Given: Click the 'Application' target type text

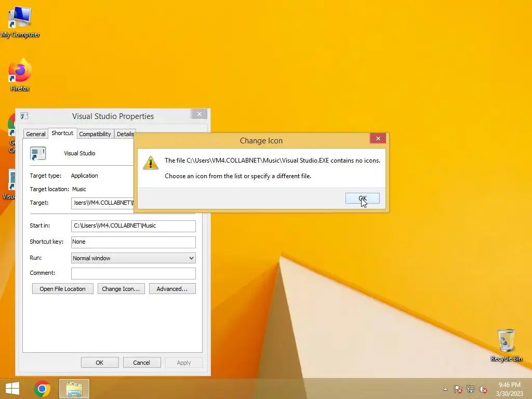Looking at the screenshot, I should [85, 176].
